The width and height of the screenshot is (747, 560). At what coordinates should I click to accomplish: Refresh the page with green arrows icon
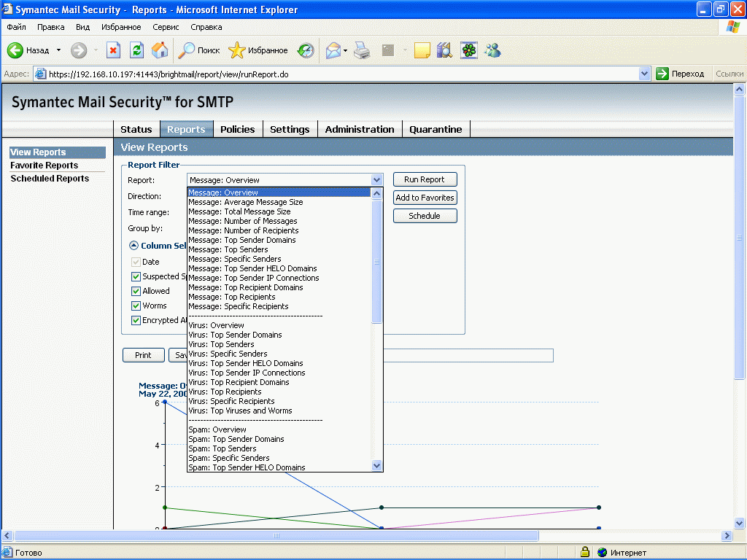click(136, 50)
